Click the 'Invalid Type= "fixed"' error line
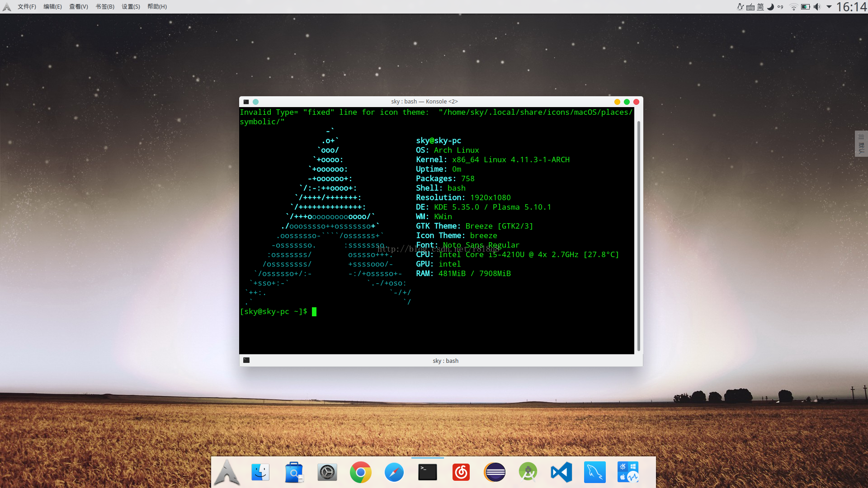 tap(436, 117)
